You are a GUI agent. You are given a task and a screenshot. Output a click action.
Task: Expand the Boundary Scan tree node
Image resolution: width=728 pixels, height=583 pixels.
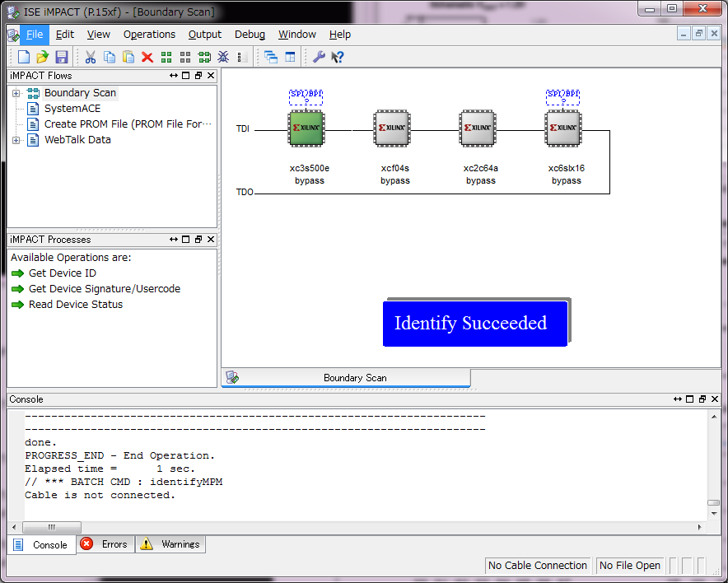[16, 93]
